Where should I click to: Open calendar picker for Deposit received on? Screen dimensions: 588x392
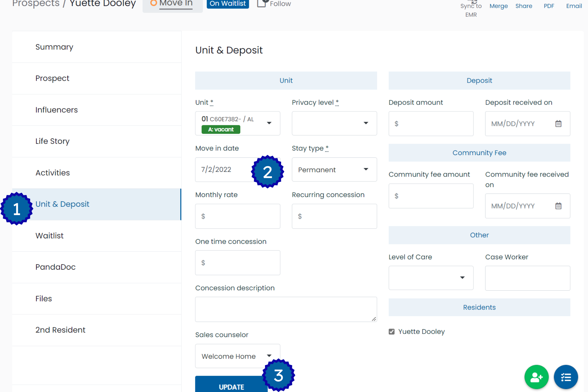[558, 124]
